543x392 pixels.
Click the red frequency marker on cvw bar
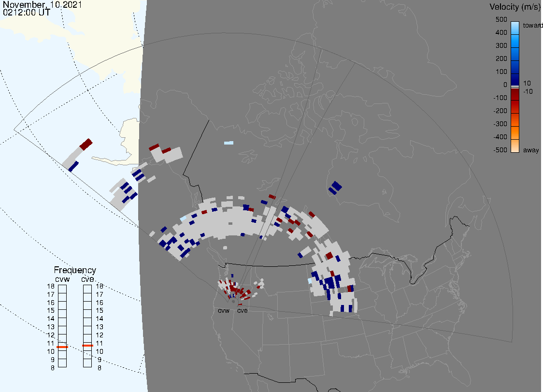(62, 347)
